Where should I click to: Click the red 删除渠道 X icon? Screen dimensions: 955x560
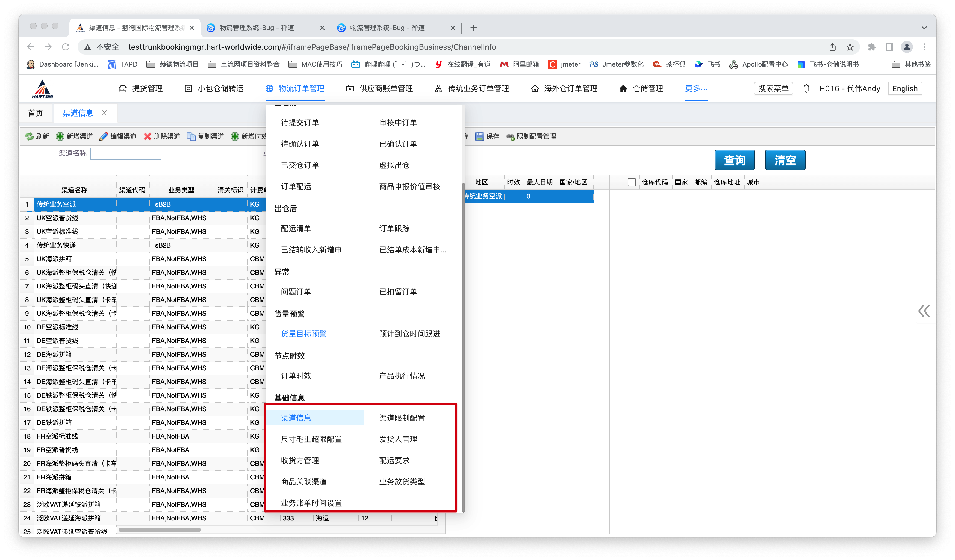pyautogui.click(x=148, y=136)
